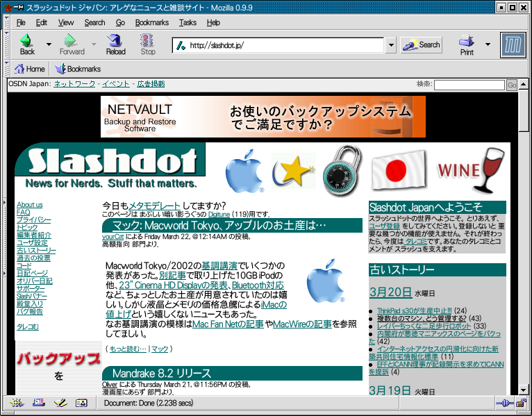Viewport: 532px width, 416px height.
Task: Open the Back button history dropdown
Action: (x=49, y=44)
